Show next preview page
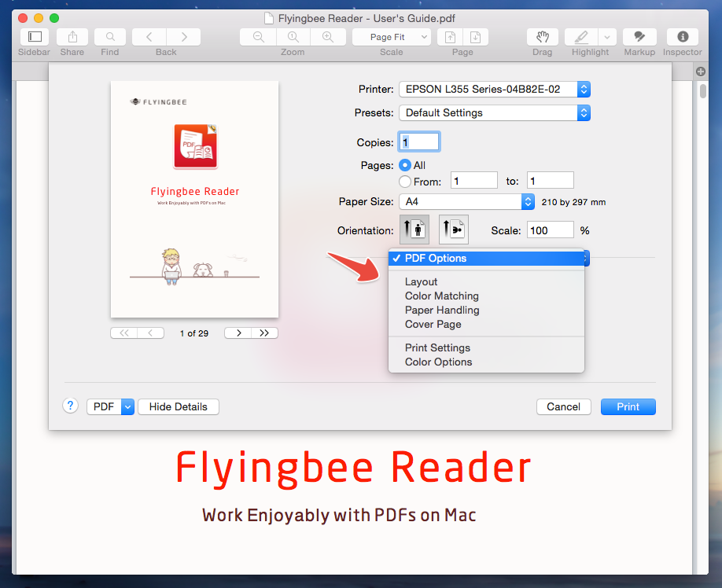722x588 pixels. point(238,333)
